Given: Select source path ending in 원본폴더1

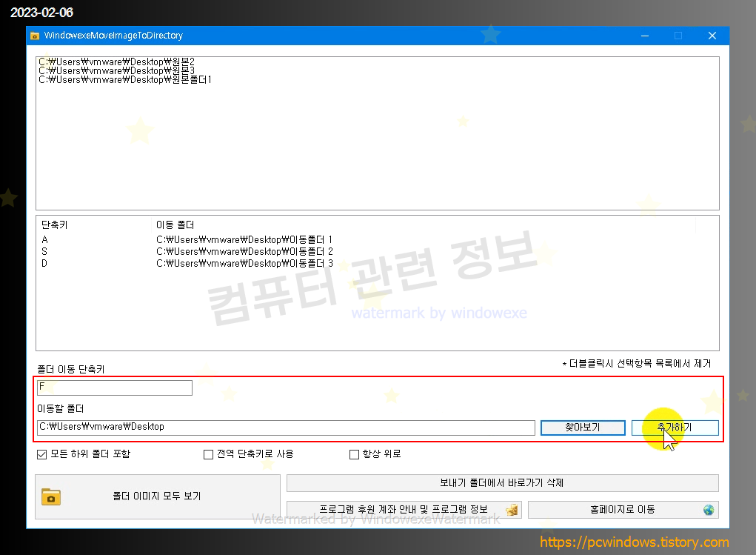Looking at the screenshot, I should [125, 79].
